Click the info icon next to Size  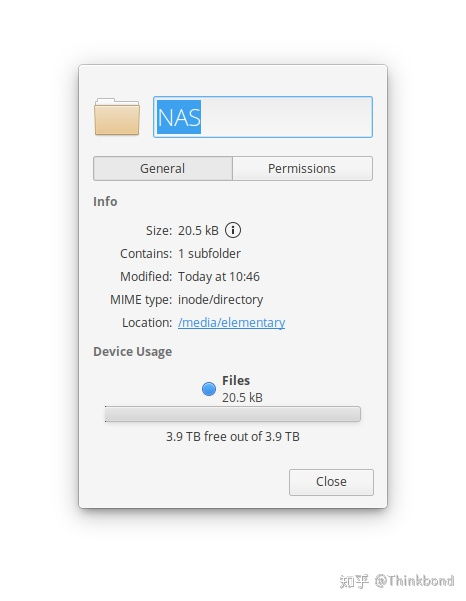(233, 230)
